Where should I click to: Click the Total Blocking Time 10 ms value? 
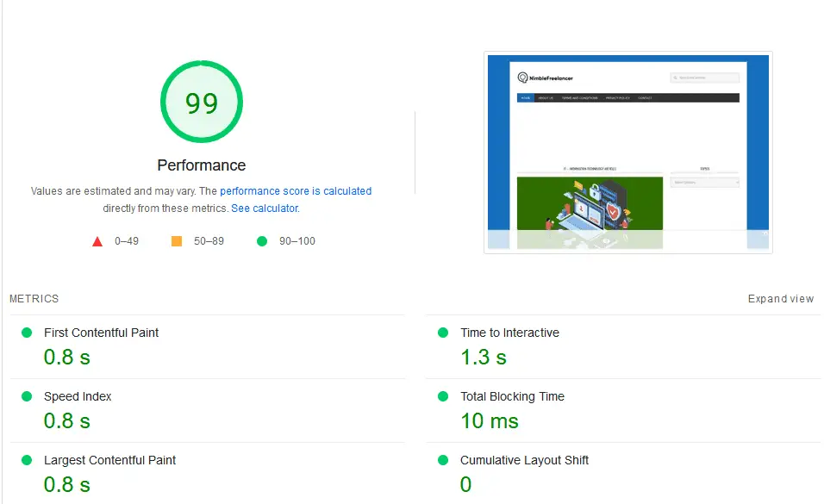coord(490,420)
